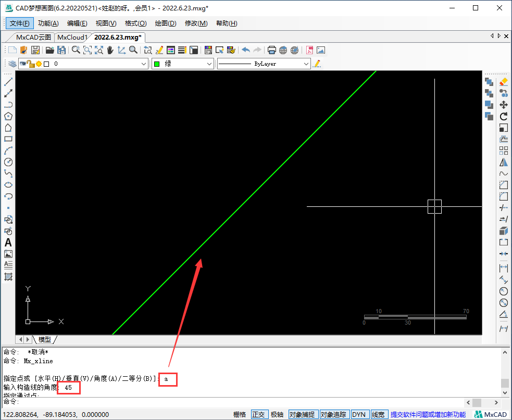Click the Undo arrow icon

click(246, 50)
